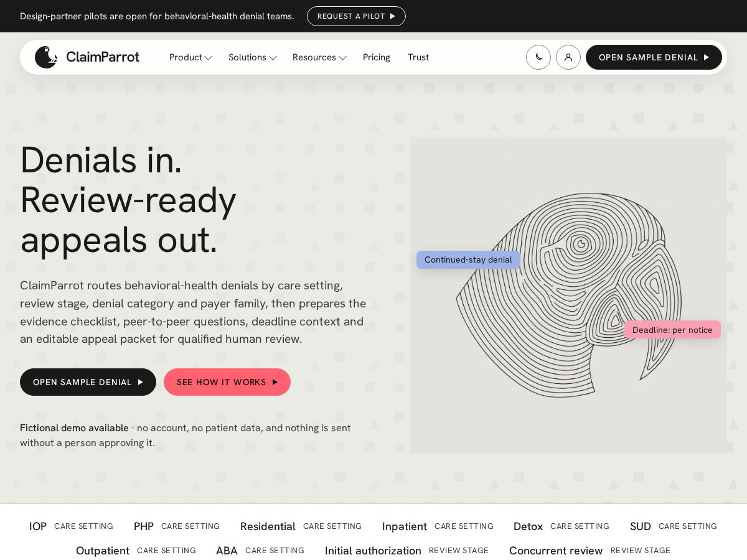The image size is (747, 560).
Task: Click the hero Open Sample Denial button
Action: coord(88,382)
